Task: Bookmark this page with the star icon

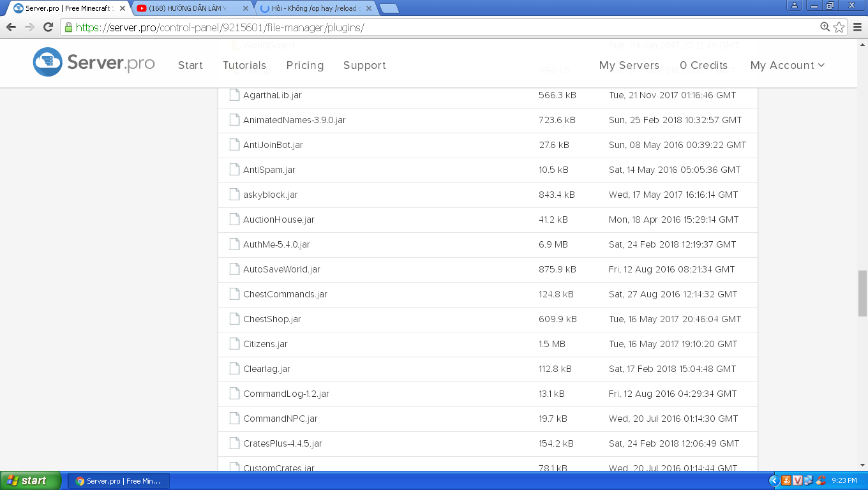Action: (839, 27)
